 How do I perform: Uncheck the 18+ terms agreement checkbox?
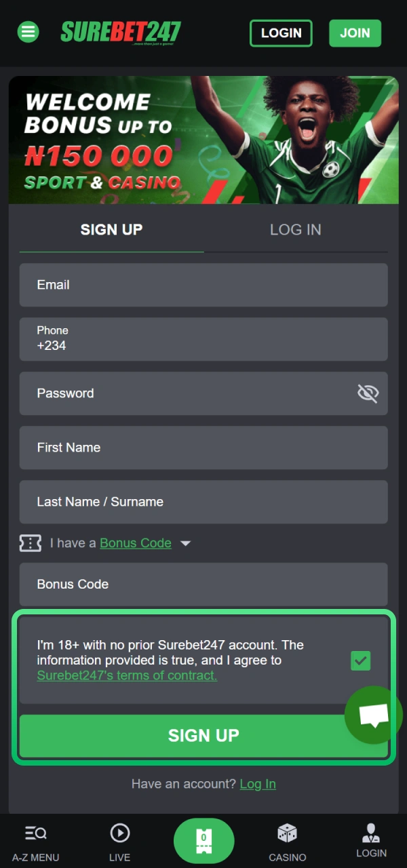coord(360,660)
